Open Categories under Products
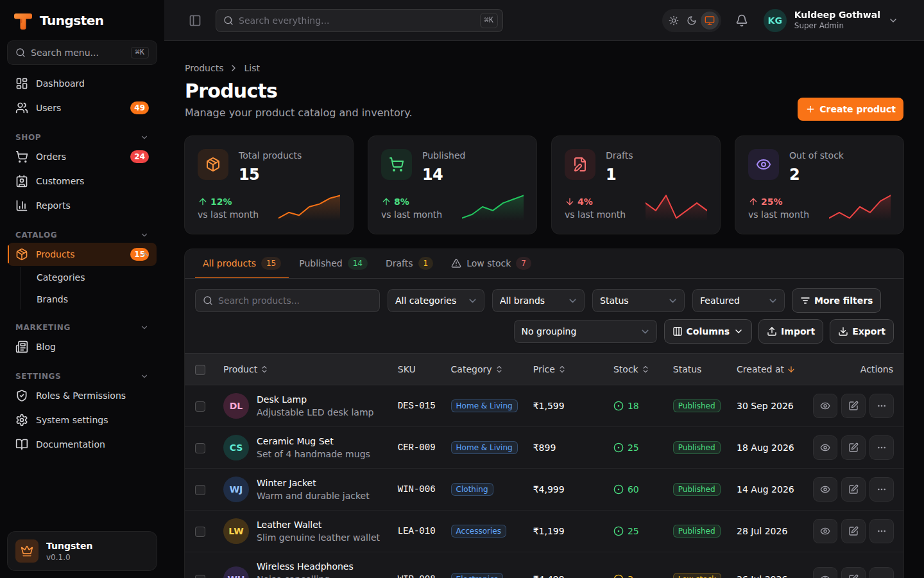 61,277
